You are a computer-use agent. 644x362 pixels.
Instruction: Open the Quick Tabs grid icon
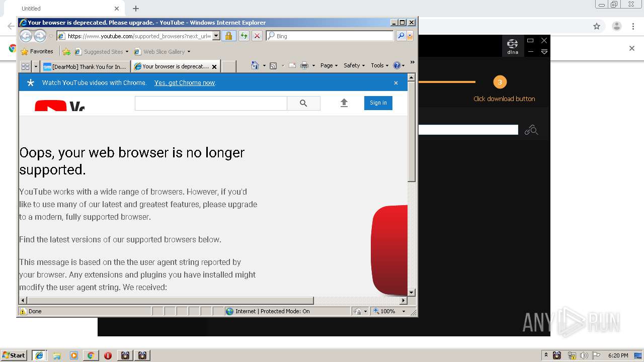click(x=25, y=66)
